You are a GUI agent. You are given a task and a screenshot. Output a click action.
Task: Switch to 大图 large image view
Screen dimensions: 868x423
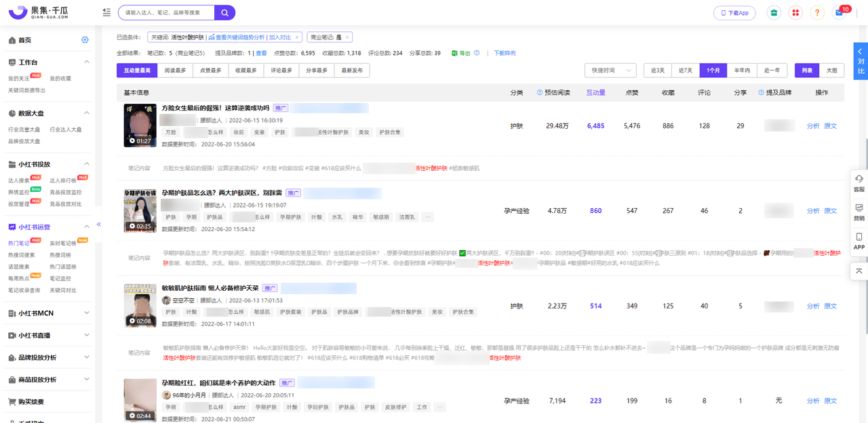pos(832,70)
